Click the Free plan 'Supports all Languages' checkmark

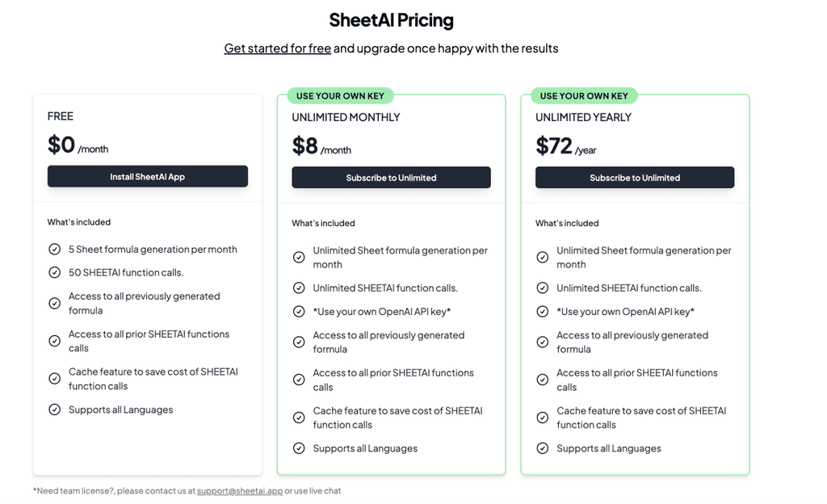[x=55, y=409]
